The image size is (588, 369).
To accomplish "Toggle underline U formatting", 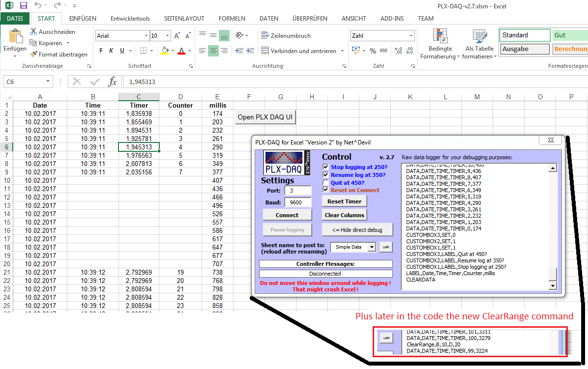I will 122,51.
